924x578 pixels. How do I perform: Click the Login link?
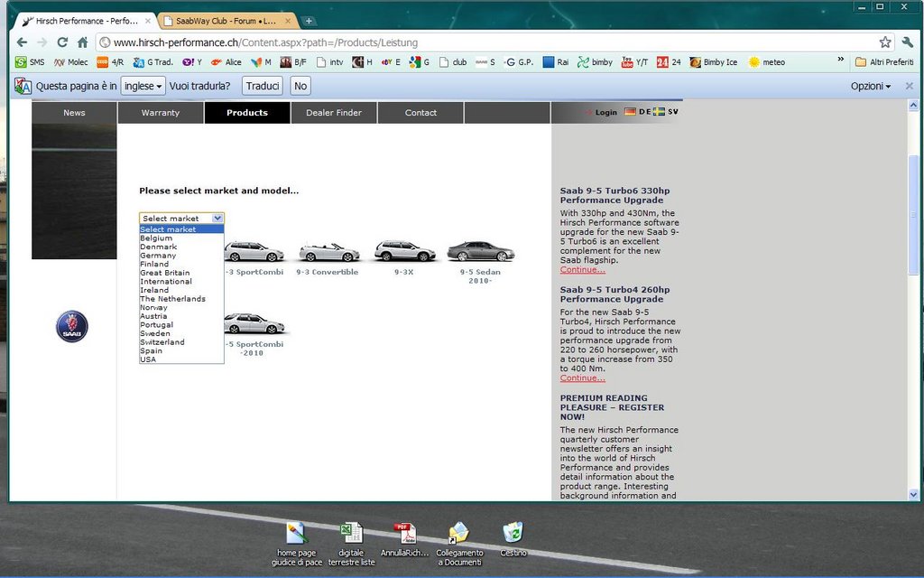tap(605, 112)
